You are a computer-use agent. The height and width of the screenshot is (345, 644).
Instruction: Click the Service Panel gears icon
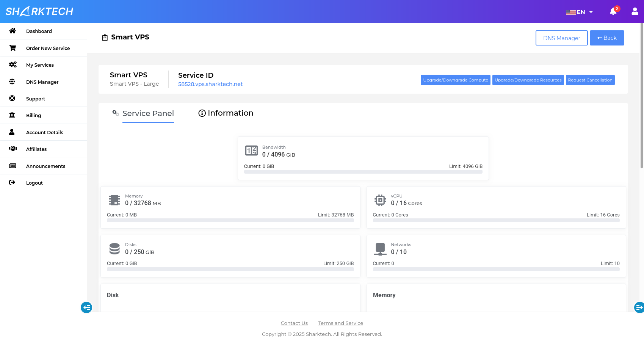click(x=116, y=113)
